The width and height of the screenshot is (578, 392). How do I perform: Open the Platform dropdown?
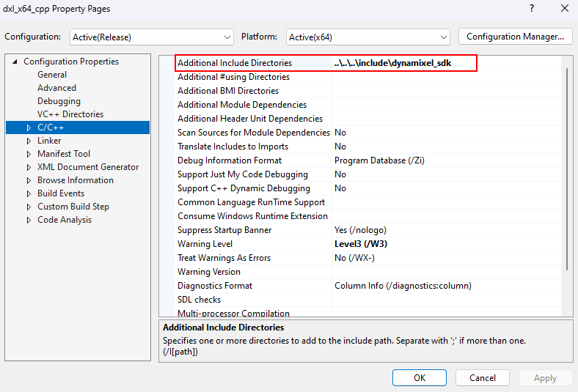pos(367,37)
